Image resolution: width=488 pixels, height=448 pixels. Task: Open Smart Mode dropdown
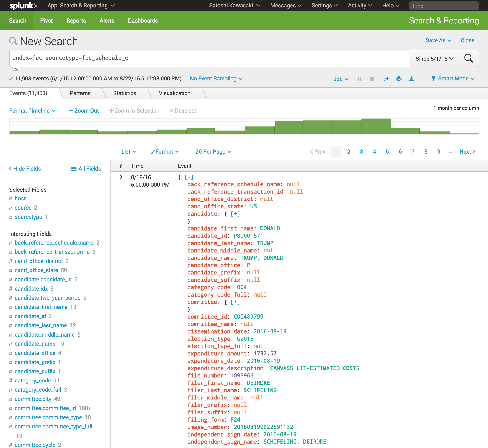point(453,79)
